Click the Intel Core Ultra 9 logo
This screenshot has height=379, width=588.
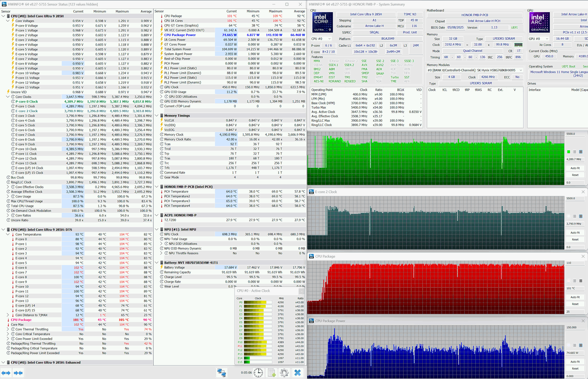323,22
